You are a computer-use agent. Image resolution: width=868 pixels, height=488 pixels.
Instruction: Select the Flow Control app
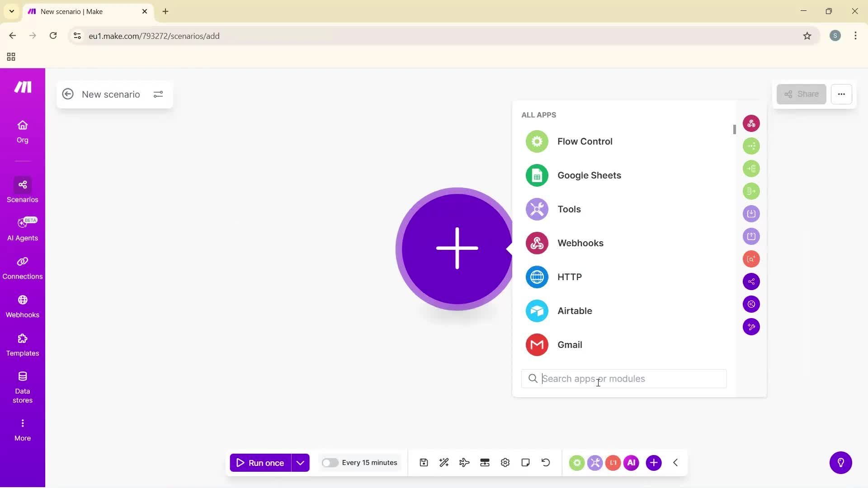pyautogui.click(x=585, y=141)
